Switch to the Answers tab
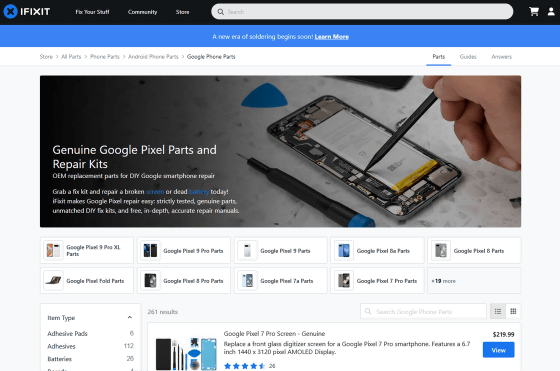The image size is (560, 371). click(x=501, y=56)
